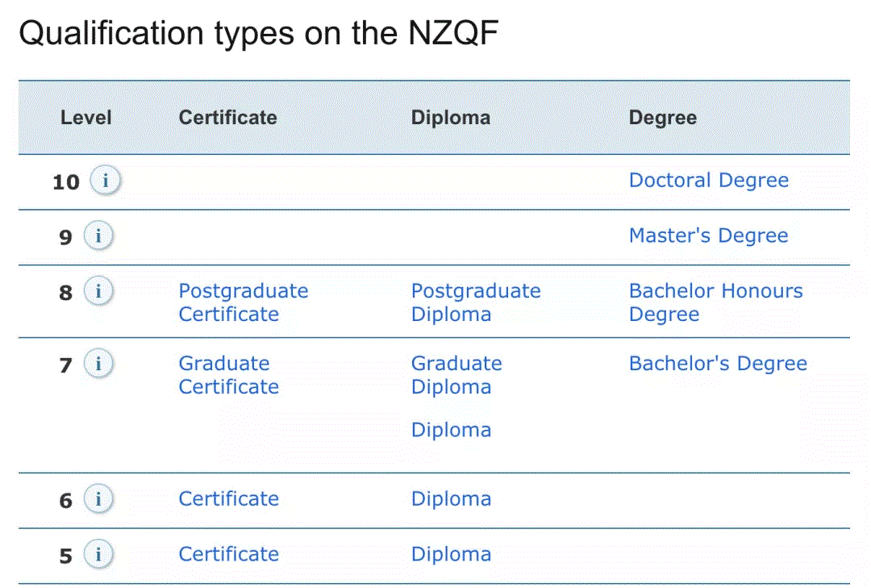Open the Level 5 info icon

click(x=98, y=555)
